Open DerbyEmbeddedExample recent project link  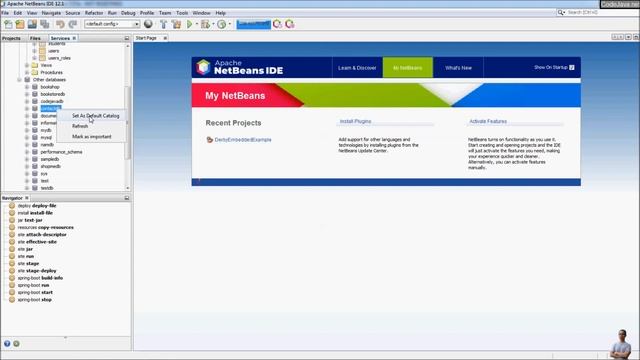coord(243,140)
